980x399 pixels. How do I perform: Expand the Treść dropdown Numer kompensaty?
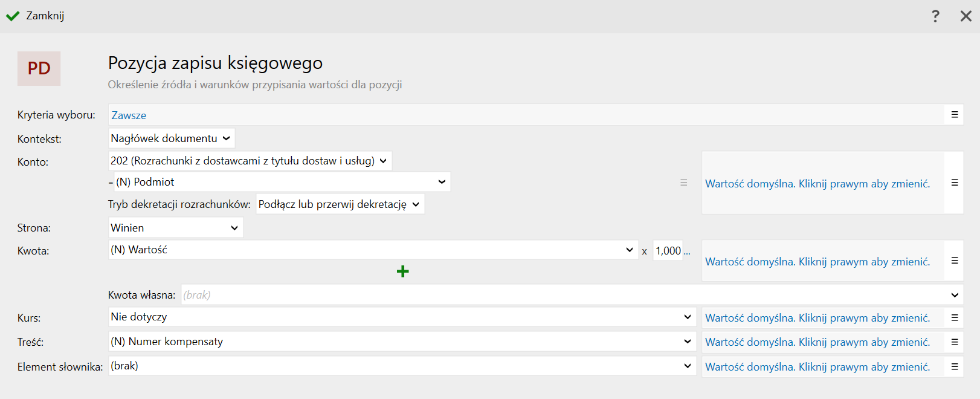(x=401, y=342)
